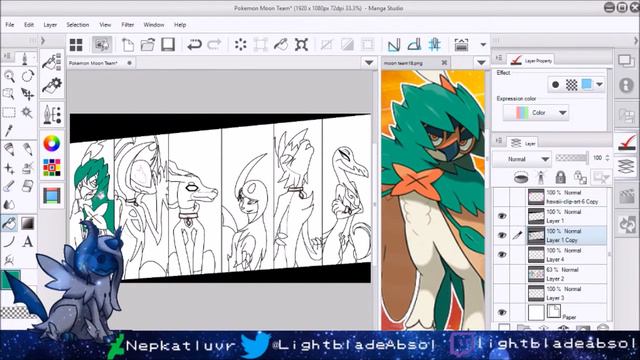The image size is (640, 360).
Task: Adjust the layer opacity stepper arrows
Action: point(608,158)
